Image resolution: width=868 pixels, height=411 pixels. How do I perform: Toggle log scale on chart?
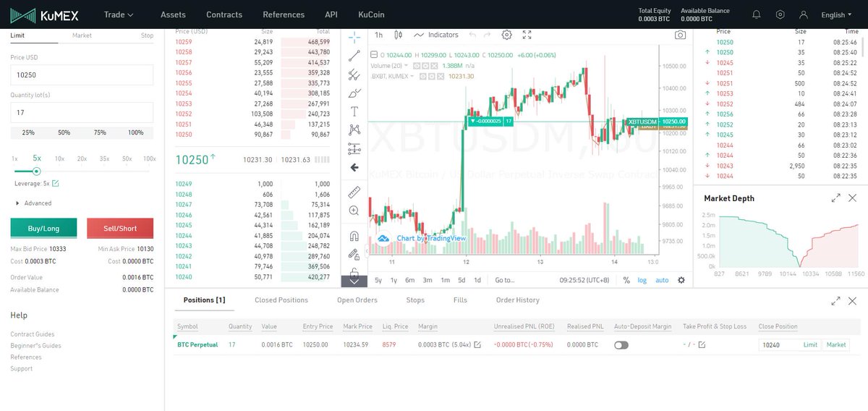click(642, 280)
